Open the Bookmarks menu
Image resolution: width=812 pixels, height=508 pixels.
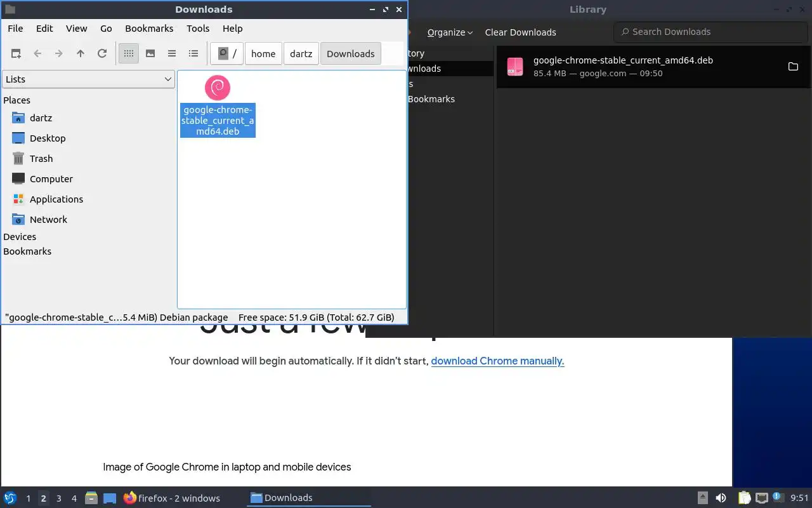(x=149, y=29)
